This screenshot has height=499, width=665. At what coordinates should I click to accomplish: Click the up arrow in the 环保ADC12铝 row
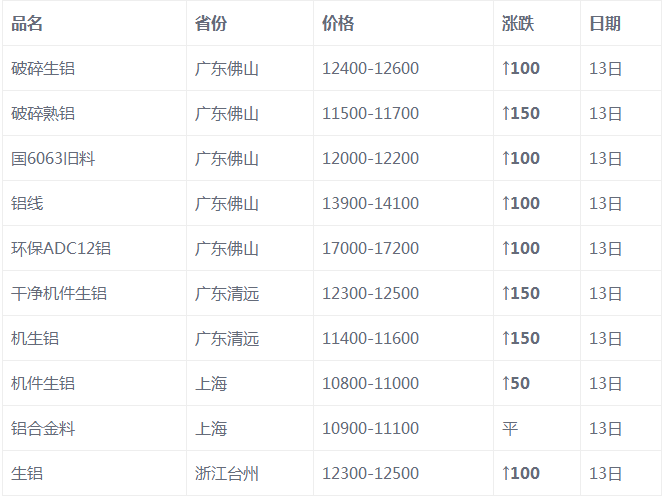pyautogui.click(x=506, y=249)
